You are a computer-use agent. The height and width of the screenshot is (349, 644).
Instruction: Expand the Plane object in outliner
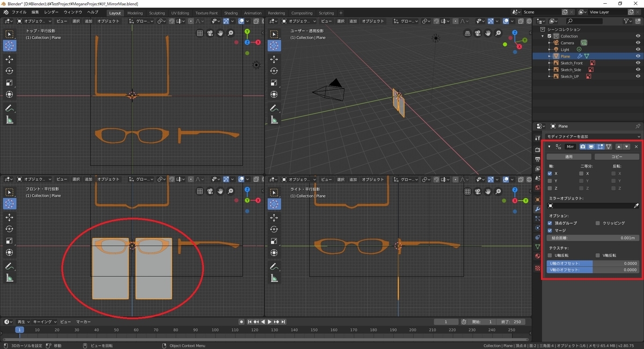coord(550,56)
